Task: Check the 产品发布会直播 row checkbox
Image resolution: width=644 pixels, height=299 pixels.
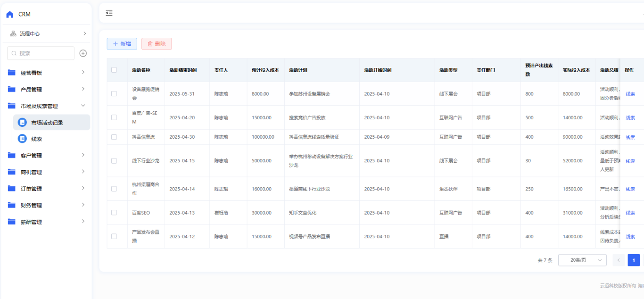Action: click(114, 236)
